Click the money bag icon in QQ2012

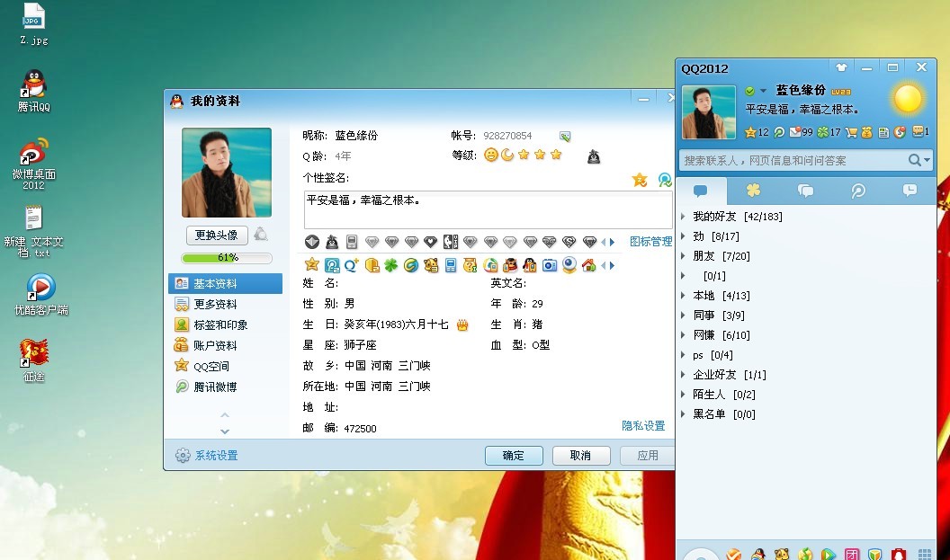[867, 132]
